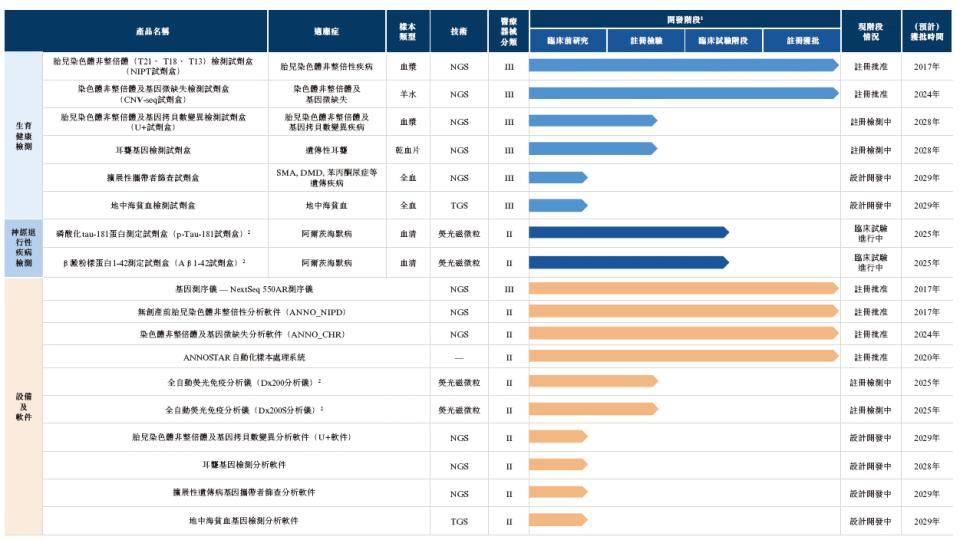The image size is (960, 540).
Task: Click the 地中海貧血檢測試劑盒 product name
Action: click(155, 205)
